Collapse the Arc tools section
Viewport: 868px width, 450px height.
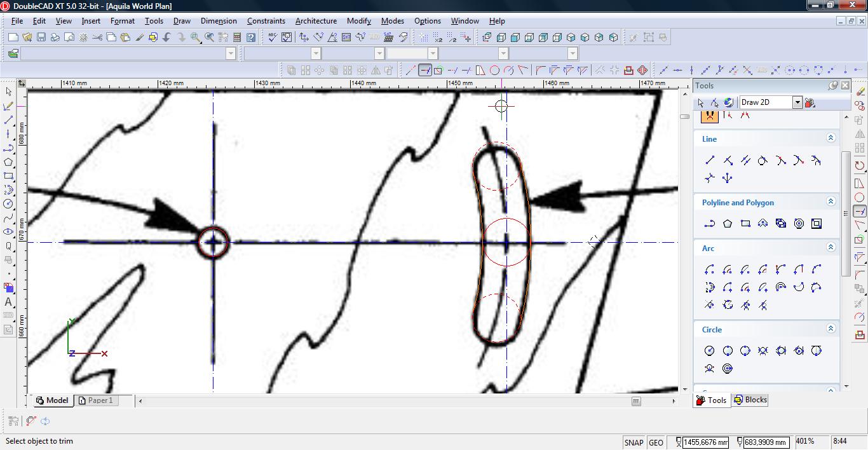(830, 247)
